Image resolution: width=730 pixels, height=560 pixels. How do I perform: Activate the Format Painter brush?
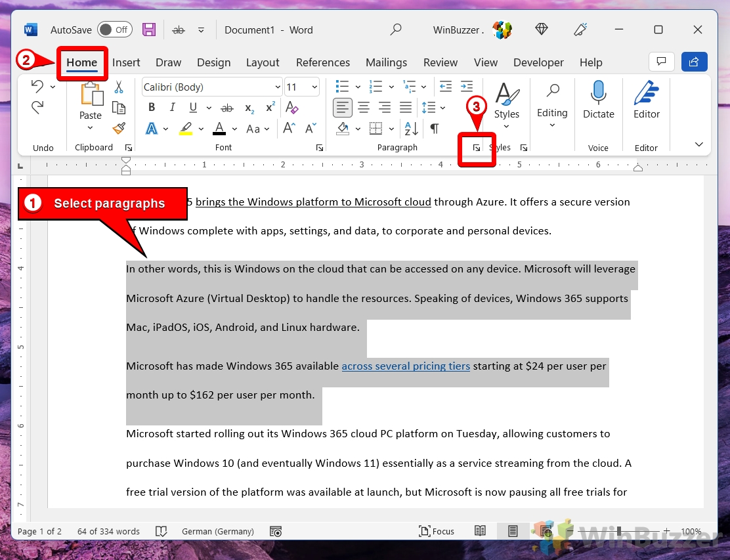[119, 128]
